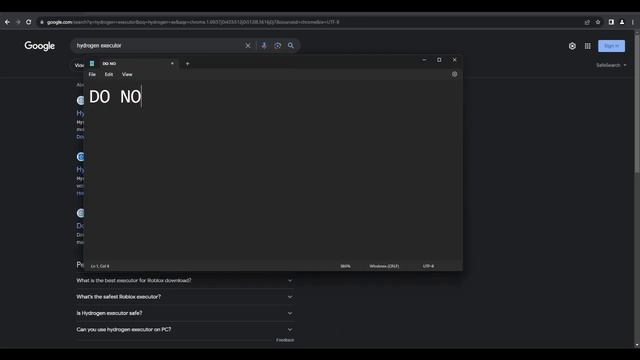Open Notepad settings gear icon
Image resolution: width=640 pixels, height=360 pixels.
point(454,74)
